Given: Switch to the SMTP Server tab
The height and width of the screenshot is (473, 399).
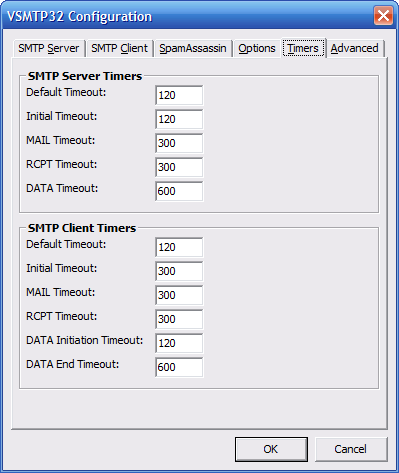Looking at the screenshot, I should click(x=49, y=49).
